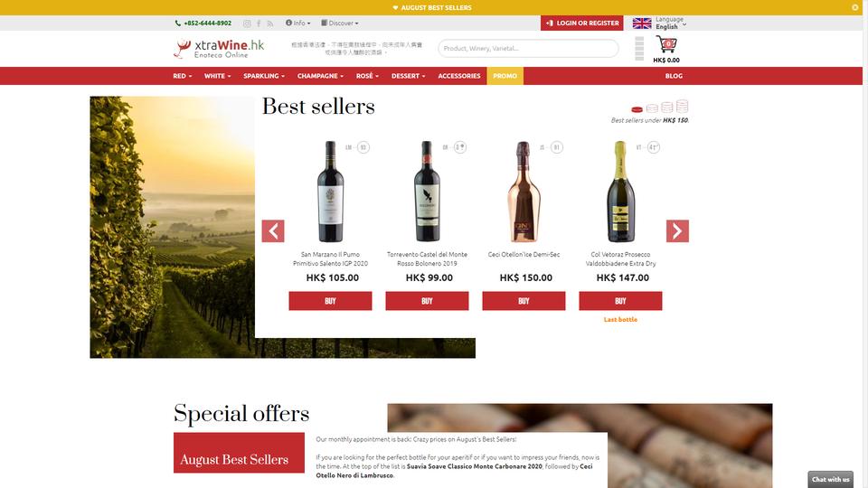868x488 pixels.
Task: Show previous best sellers with left arrow
Action: coord(273,230)
